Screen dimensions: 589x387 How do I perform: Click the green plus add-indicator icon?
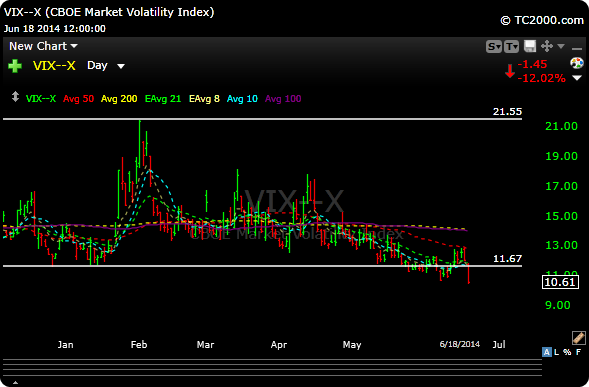(x=15, y=66)
